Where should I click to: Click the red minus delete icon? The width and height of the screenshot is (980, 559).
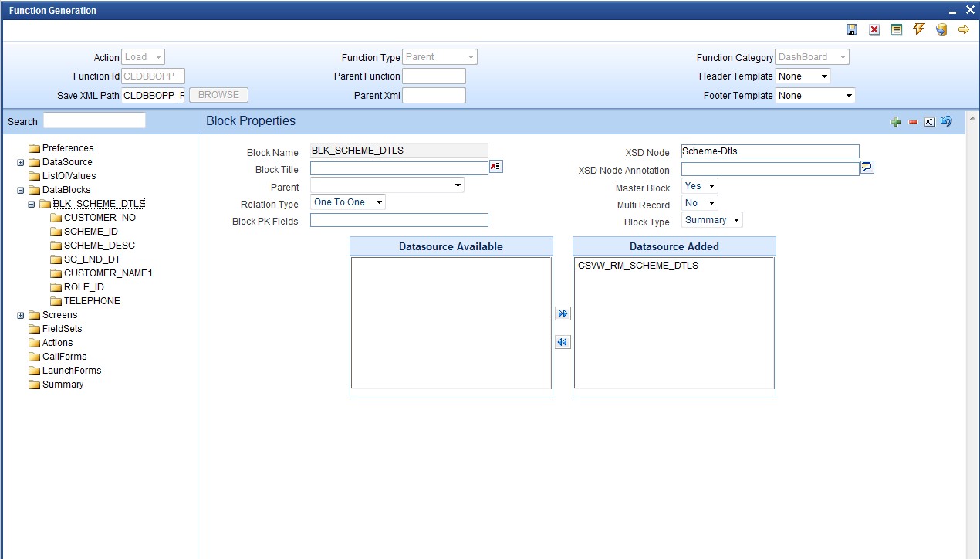pos(913,122)
